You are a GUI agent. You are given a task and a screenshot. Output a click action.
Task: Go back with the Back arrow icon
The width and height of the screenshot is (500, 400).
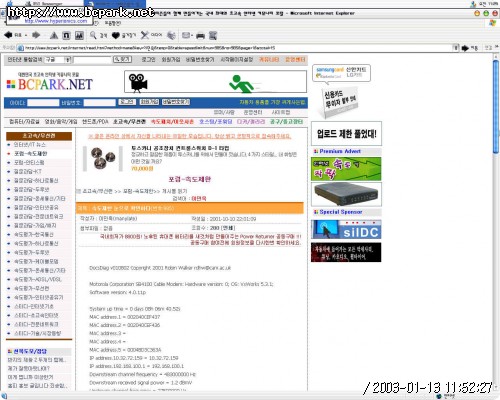(x=8, y=34)
